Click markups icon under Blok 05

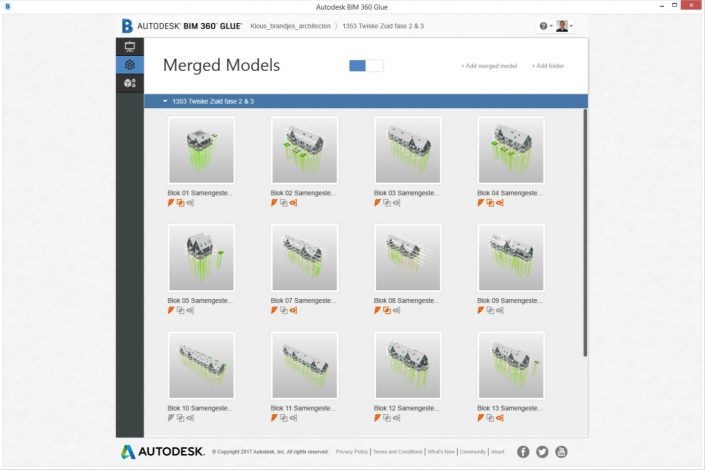(x=171, y=310)
